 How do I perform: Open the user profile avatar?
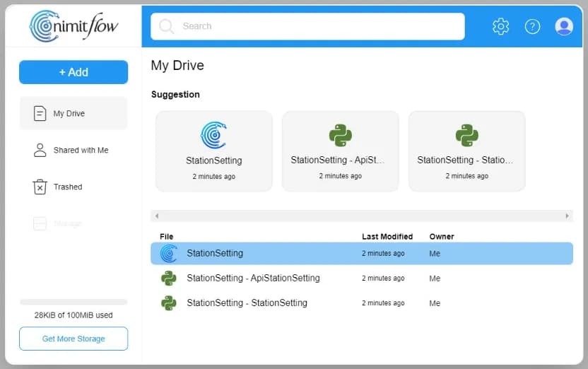[564, 26]
